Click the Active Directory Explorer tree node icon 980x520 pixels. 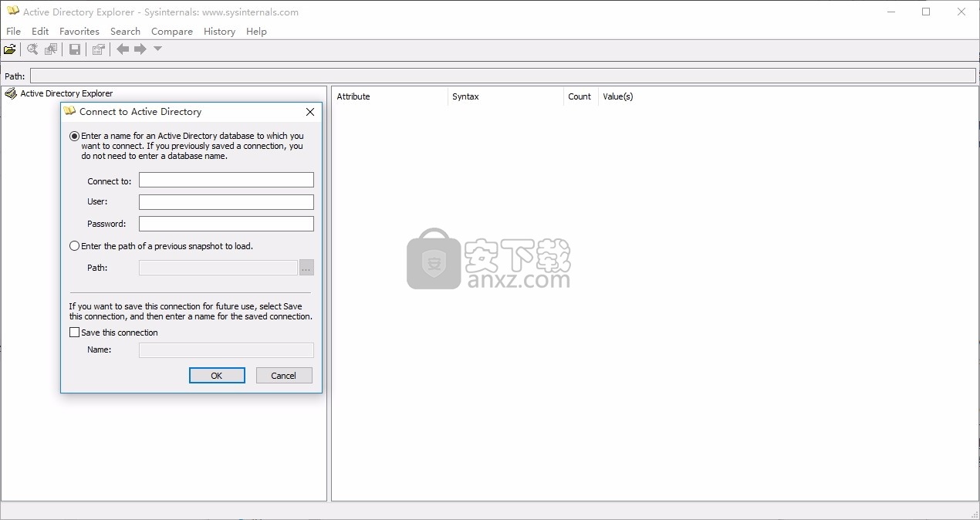(x=11, y=93)
